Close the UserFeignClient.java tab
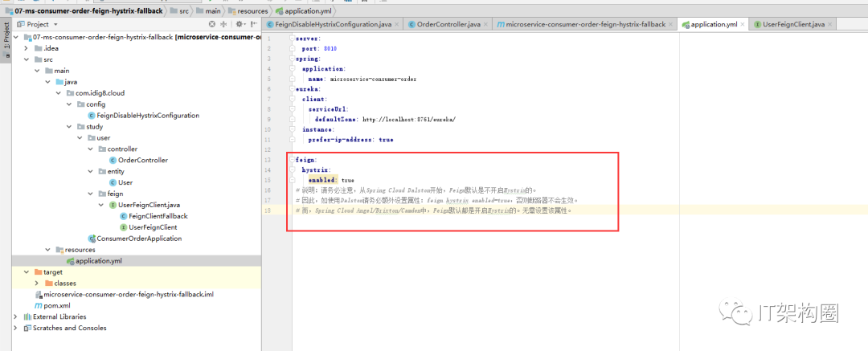 (x=829, y=25)
